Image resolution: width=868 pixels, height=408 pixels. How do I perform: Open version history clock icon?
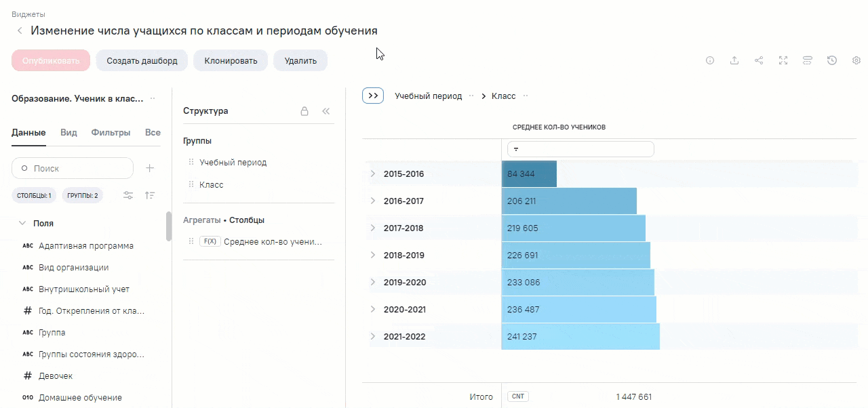[x=832, y=60]
